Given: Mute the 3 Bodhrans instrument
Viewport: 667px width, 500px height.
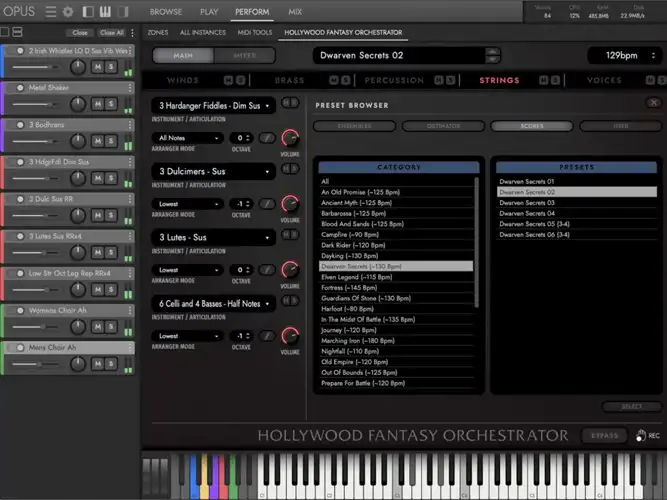Looking at the screenshot, I should pyautogui.click(x=98, y=141).
